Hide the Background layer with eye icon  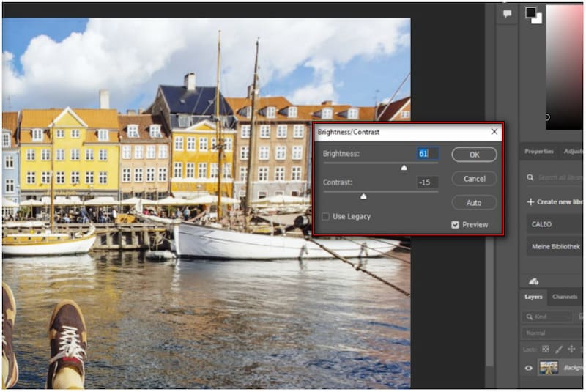pos(528,368)
